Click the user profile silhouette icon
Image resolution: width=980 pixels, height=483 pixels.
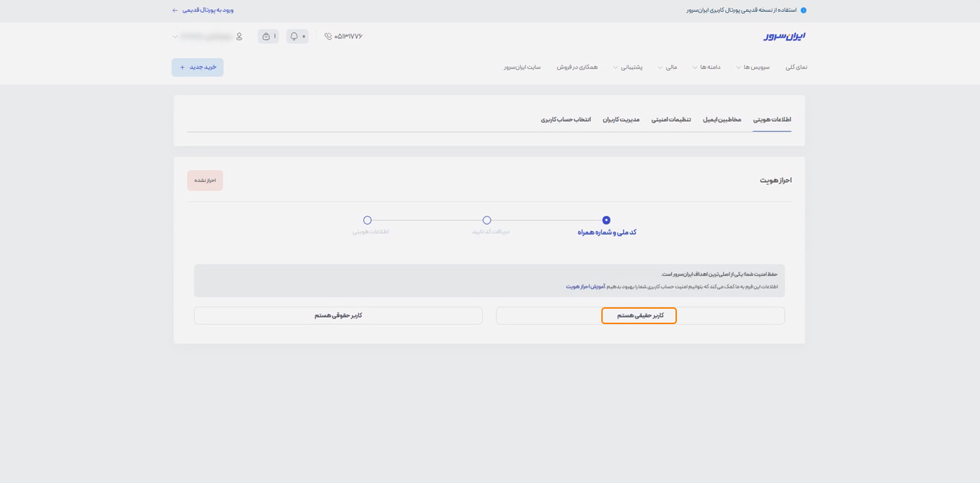(238, 36)
